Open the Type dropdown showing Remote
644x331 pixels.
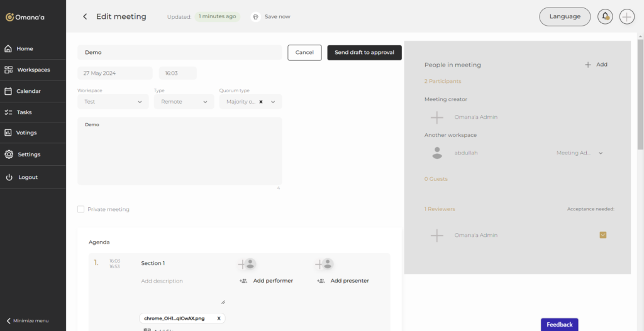[x=184, y=102]
